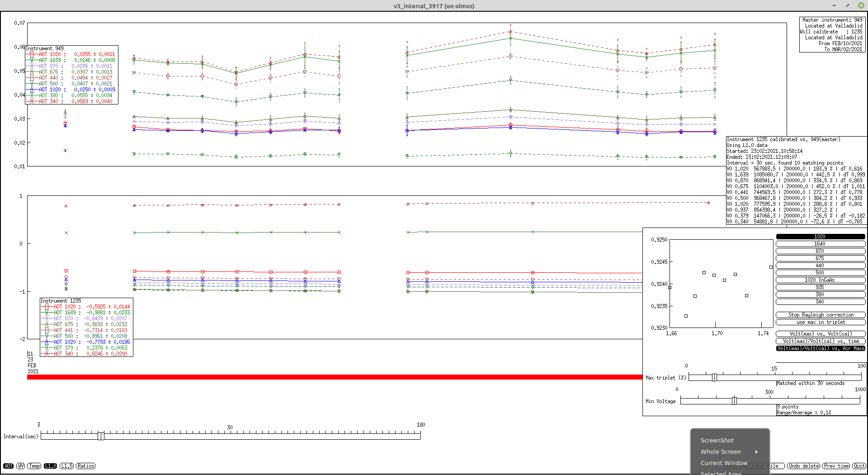Click the lowest scatter point near 0.9233
Image resolution: width=868 pixels, height=475 pixels.
[x=686, y=316]
